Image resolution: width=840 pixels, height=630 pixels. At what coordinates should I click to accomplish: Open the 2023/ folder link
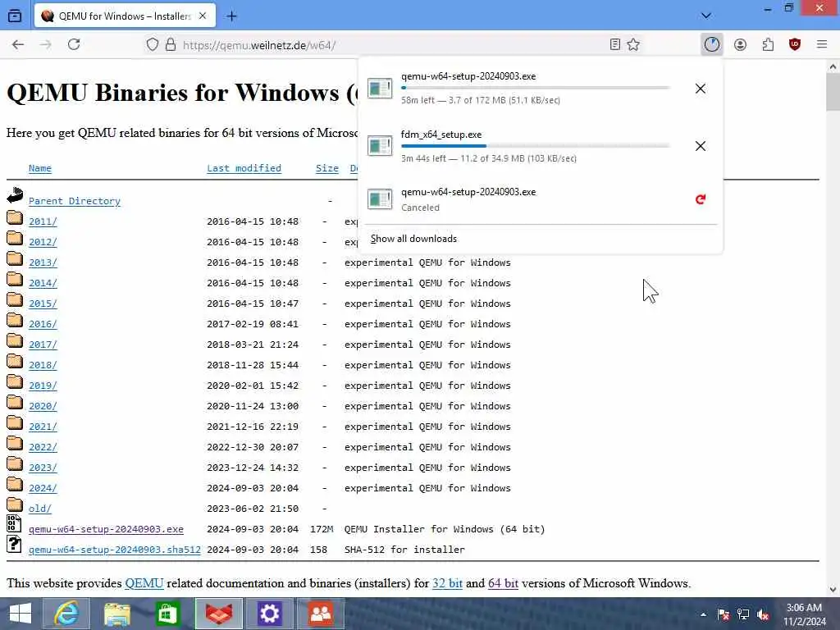(43, 468)
